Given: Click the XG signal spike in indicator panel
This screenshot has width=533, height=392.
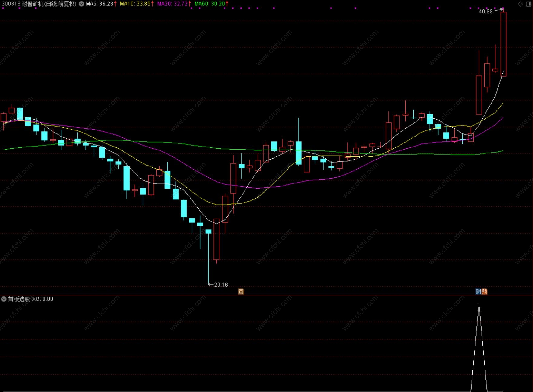Looking at the screenshot, I should click(479, 348).
